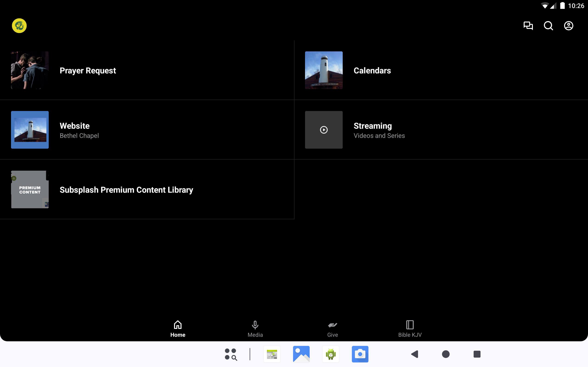588x367 pixels.
Task: Open Subsplash Premium Content Library
Action: point(126,190)
